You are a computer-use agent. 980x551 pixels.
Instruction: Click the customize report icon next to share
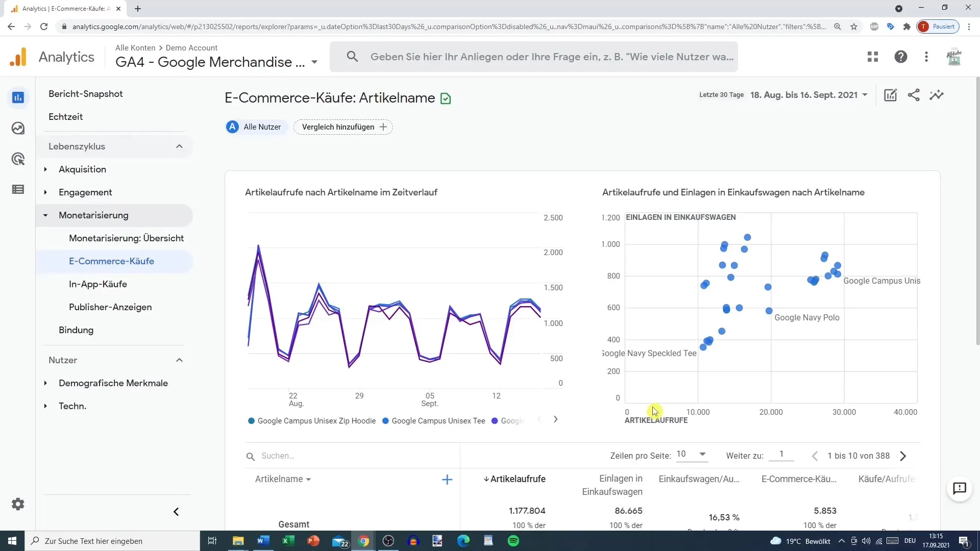pyautogui.click(x=890, y=95)
